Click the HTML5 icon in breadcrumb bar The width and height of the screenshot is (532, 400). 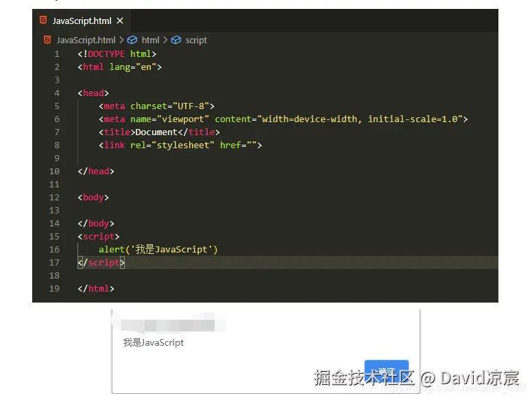pos(47,40)
